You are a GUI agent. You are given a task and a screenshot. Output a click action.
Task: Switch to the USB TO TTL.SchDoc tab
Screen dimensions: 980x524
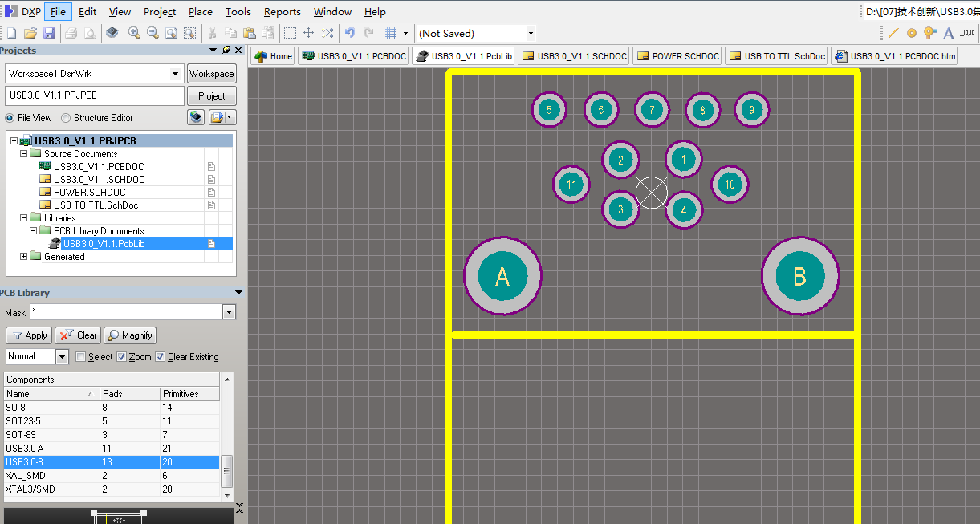776,56
